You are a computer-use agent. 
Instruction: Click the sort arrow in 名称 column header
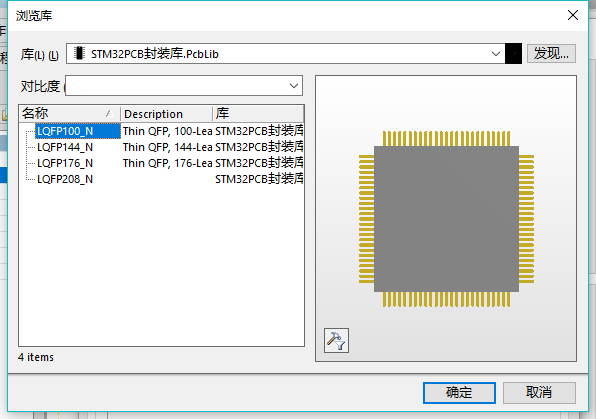(x=109, y=113)
